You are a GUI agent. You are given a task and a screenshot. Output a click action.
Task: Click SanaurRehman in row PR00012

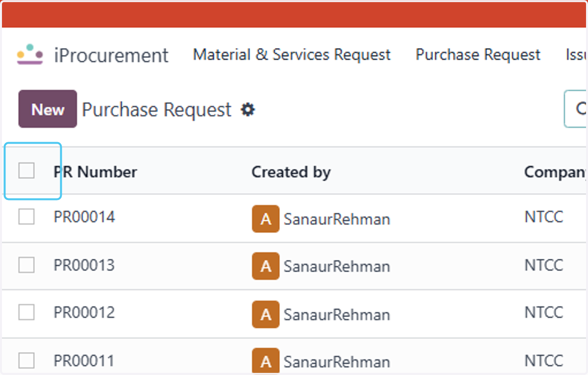coord(337,314)
